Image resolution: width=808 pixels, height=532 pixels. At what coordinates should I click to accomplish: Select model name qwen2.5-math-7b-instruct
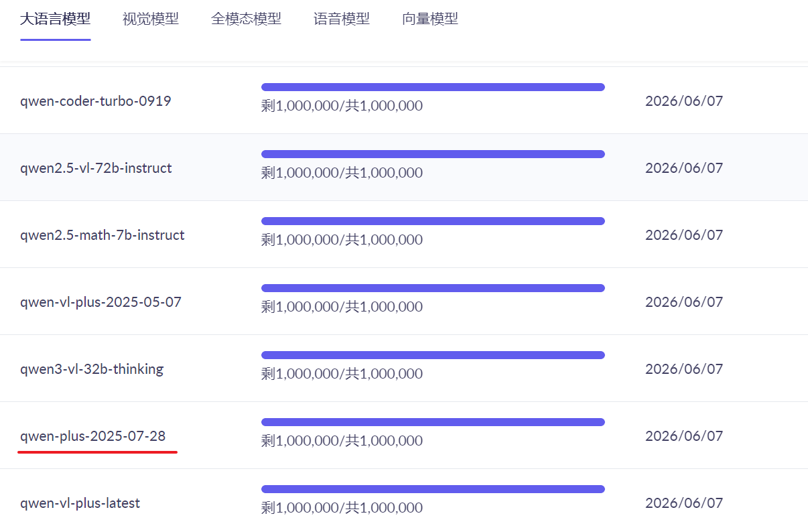click(x=103, y=235)
